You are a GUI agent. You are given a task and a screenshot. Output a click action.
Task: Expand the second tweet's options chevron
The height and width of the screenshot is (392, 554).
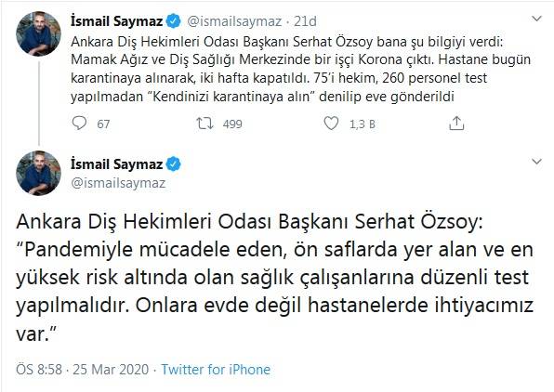point(536,162)
